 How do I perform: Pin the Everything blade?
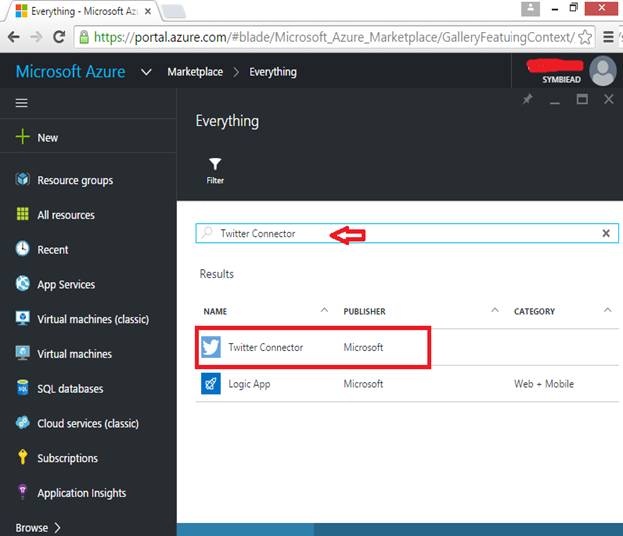pos(527,99)
